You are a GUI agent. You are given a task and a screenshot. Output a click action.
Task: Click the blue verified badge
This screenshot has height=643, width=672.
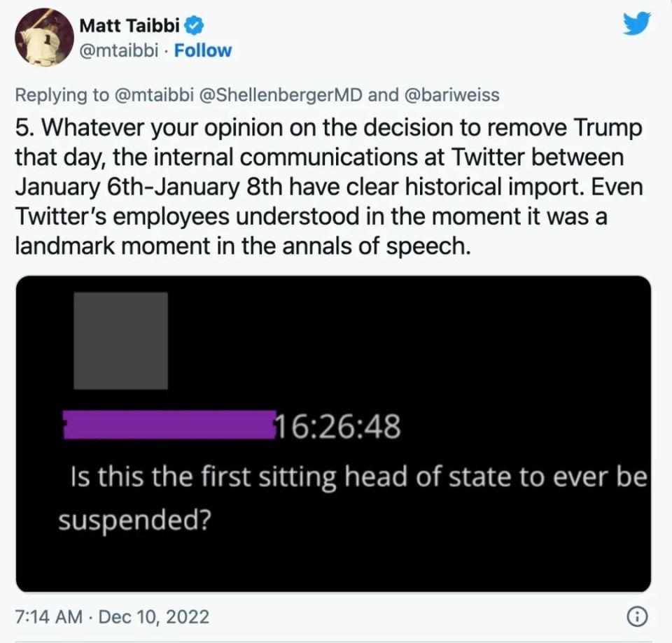195,27
